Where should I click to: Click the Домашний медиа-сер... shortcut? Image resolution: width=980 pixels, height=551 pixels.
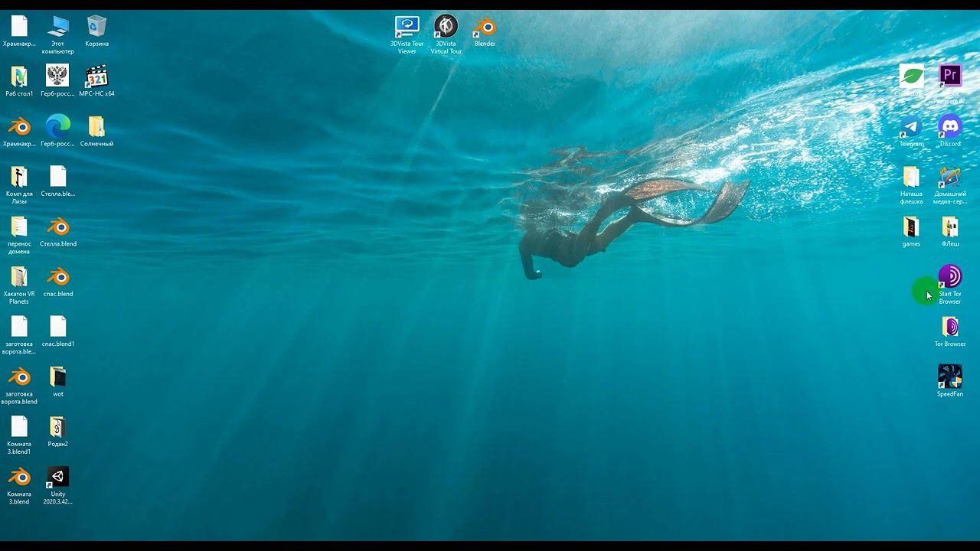click(950, 177)
